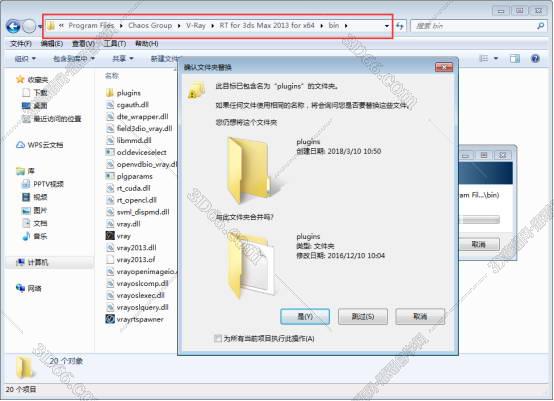
Task: Select svml_dispmd.dll file
Action: 138,212
